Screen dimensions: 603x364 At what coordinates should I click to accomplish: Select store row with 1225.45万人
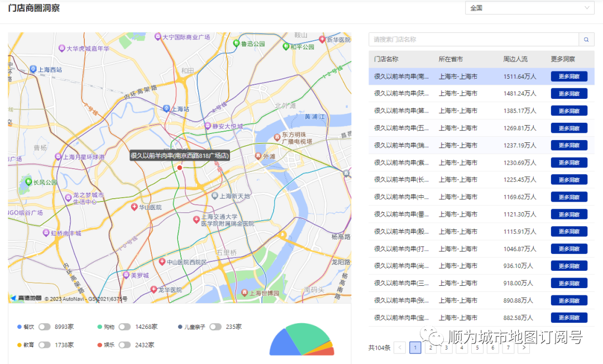[481, 180]
